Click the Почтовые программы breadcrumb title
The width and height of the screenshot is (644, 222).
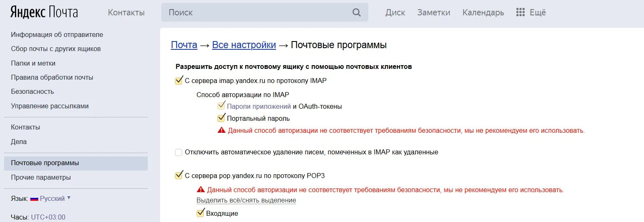(338, 45)
